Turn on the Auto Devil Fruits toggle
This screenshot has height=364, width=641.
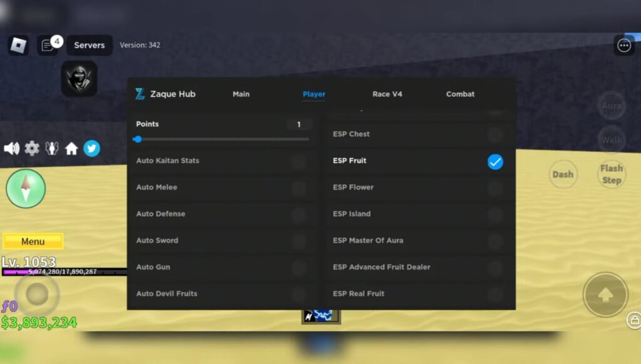[299, 294]
